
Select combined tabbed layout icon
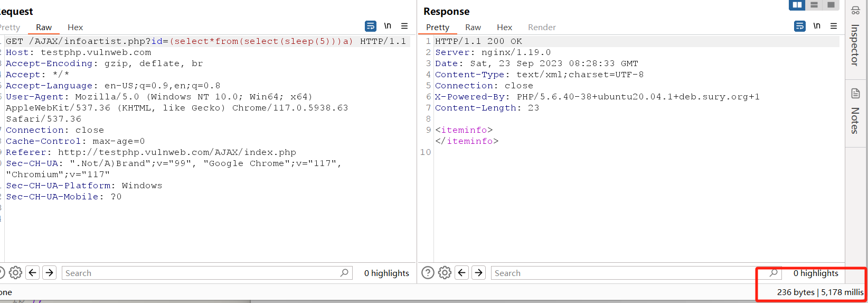(831, 5)
